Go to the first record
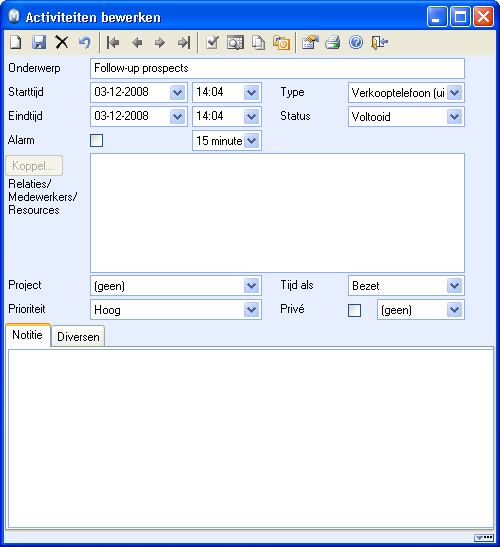This screenshot has height=547, width=500. (113, 43)
